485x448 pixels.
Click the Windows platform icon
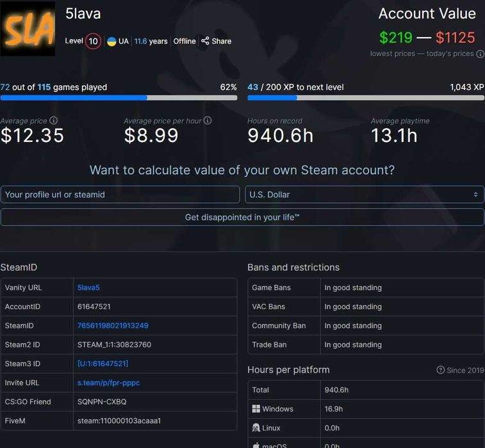coord(256,409)
